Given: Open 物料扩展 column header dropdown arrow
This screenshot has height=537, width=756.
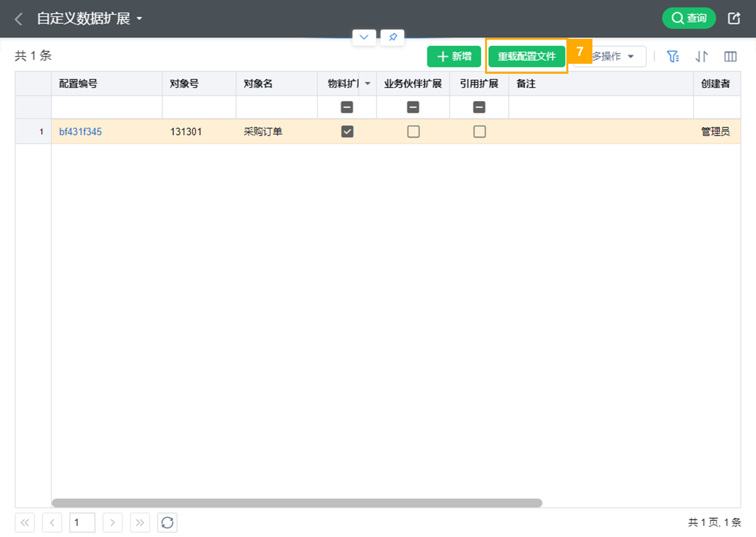Looking at the screenshot, I should click(368, 84).
